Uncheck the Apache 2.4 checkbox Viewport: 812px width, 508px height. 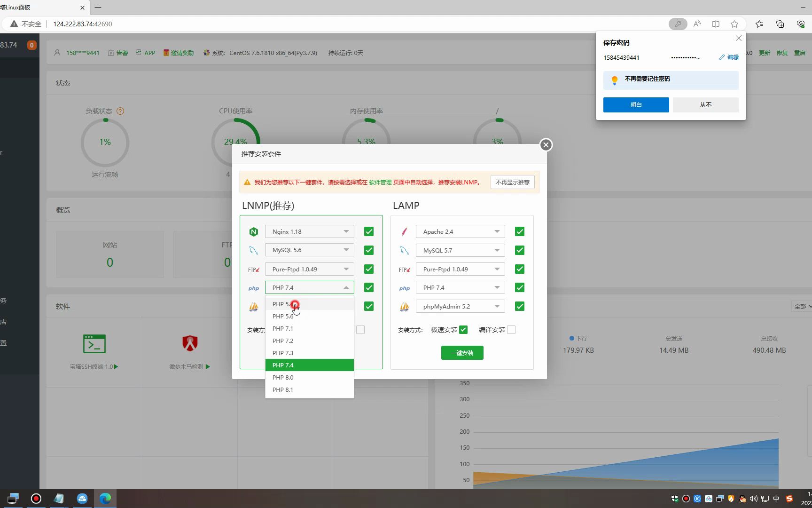520,231
